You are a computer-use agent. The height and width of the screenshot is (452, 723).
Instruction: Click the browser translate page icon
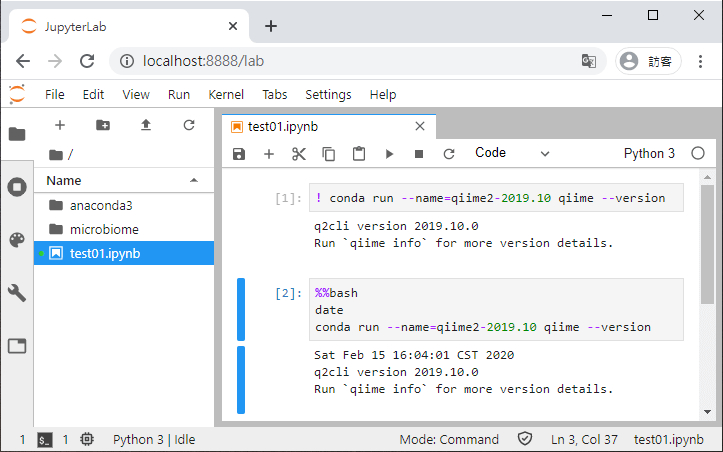coord(589,61)
